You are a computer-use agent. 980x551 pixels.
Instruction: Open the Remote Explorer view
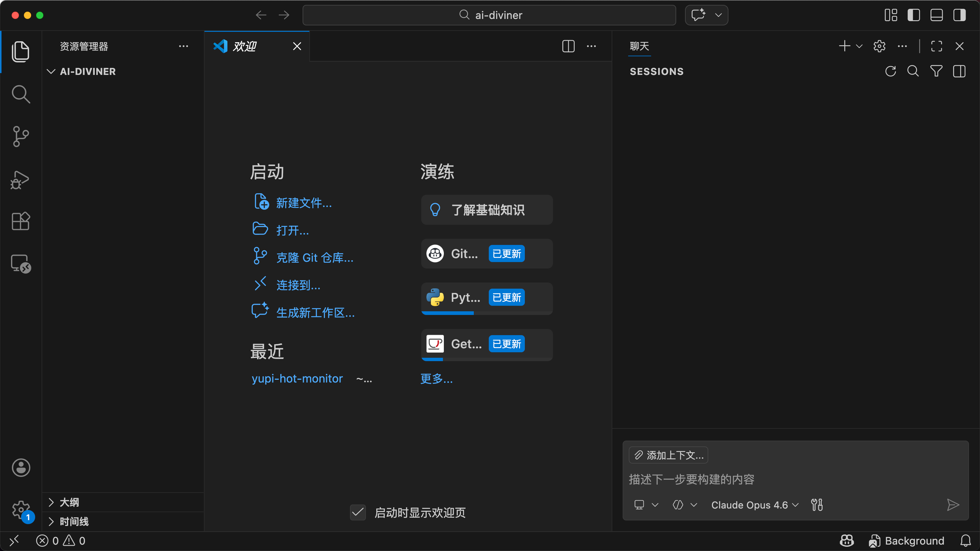tap(20, 263)
